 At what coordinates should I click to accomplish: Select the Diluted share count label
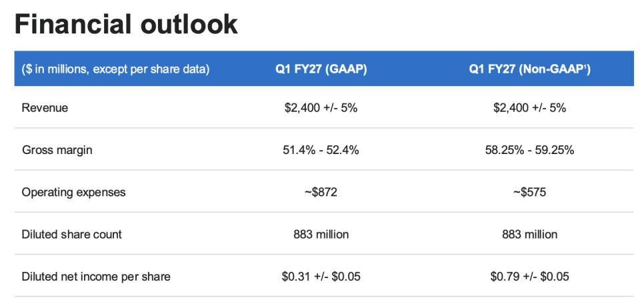pos(71,234)
